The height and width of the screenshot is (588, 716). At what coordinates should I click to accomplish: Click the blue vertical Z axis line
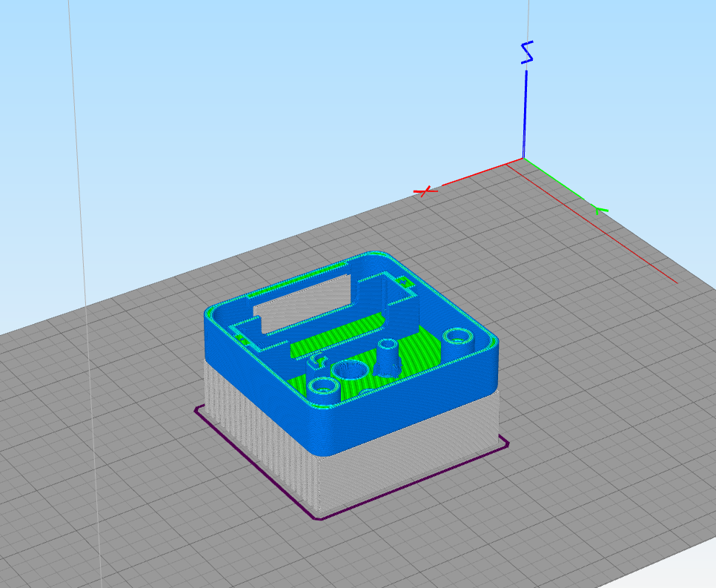(525, 114)
